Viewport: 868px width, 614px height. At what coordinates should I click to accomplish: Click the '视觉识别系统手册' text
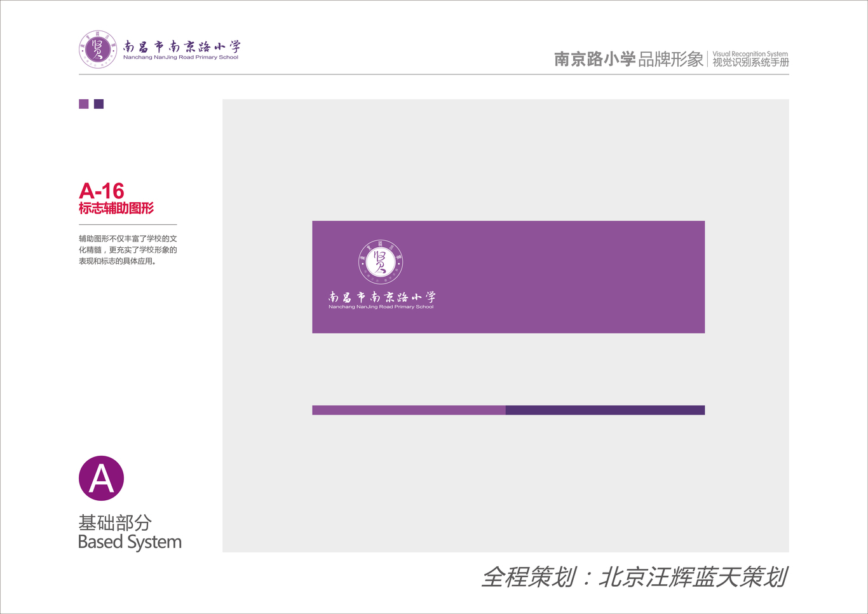coord(750,62)
